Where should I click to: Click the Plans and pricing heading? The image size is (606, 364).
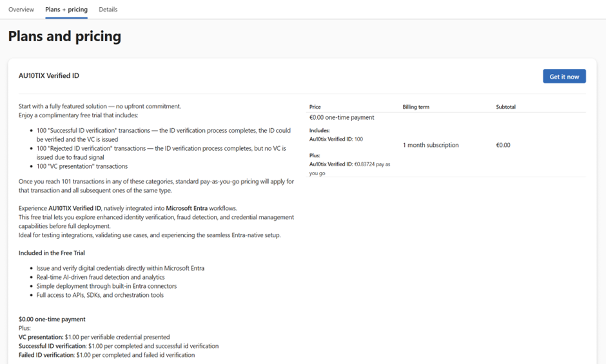tap(64, 36)
